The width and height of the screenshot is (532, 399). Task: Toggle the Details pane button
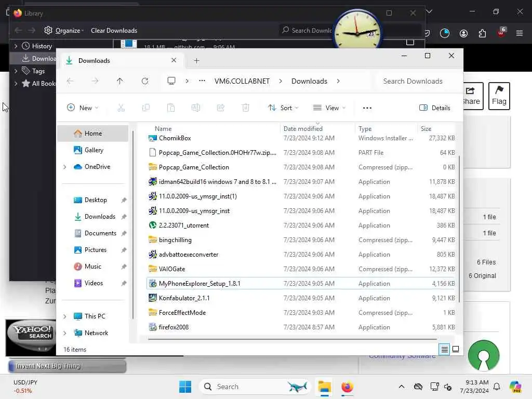click(435, 108)
